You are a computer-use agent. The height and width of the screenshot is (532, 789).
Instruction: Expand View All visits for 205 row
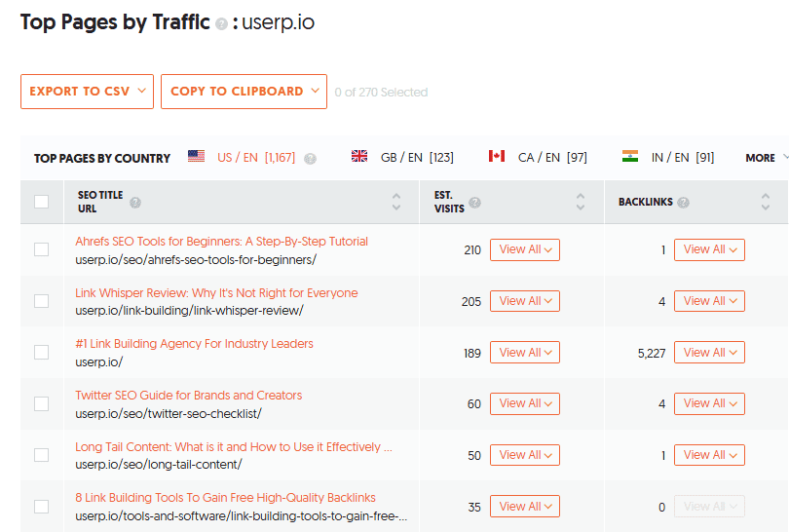[x=525, y=301]
